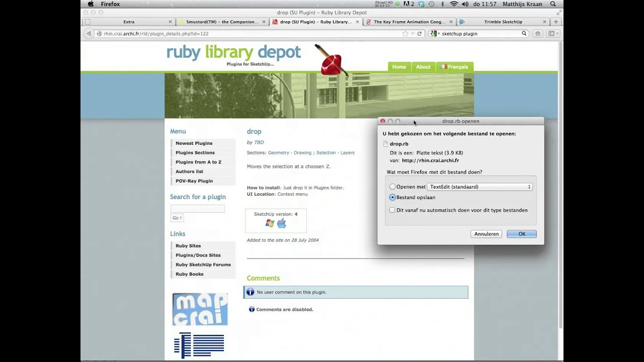
Task: Click the map crai logo image
Action: 200,309
